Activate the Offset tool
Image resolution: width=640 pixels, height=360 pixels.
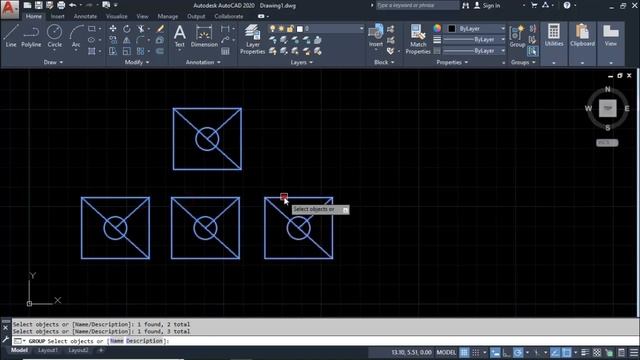[160, 51]
